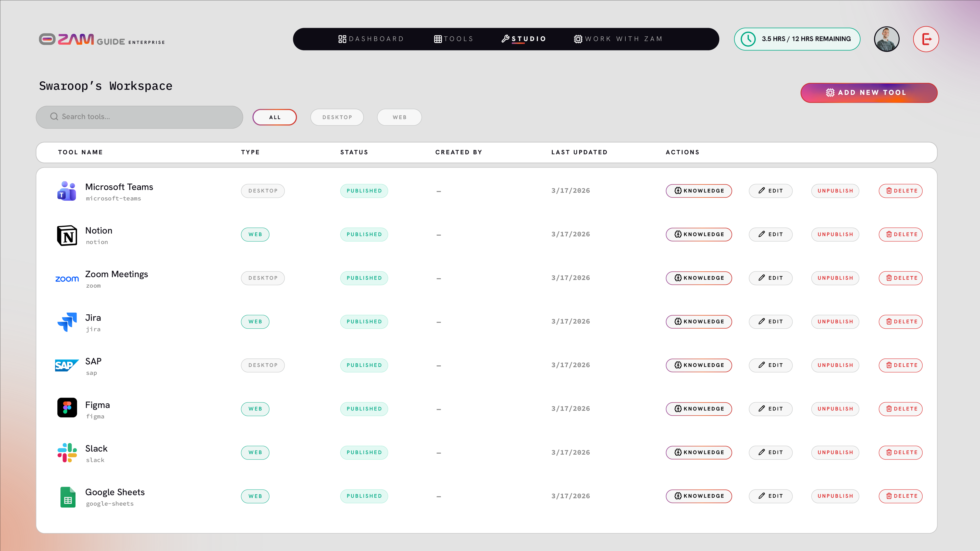This screenshot has width=980, height=551.
Task: Click the Microsoft Teams logo icon
Action: point(67,191)
